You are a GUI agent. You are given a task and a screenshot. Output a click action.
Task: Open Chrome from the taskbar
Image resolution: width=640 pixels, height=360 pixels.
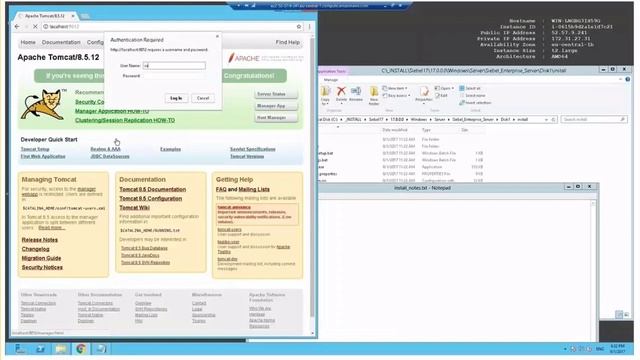tap(81, 349)
